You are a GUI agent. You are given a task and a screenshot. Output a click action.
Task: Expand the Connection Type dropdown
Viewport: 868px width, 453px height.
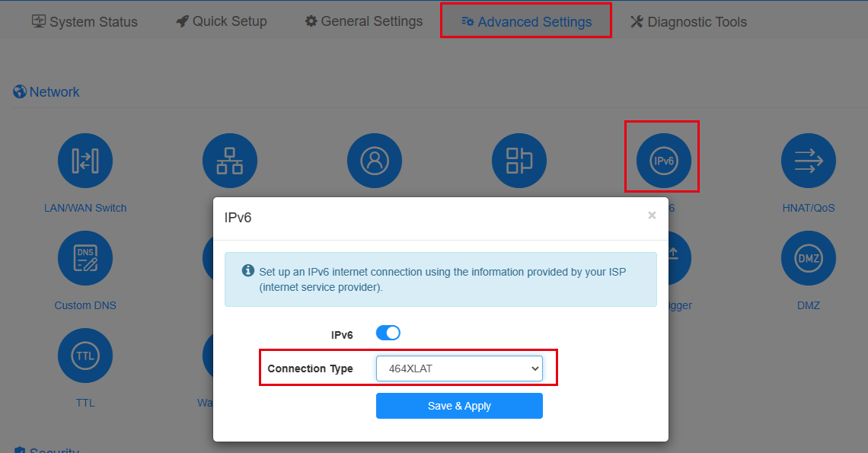[x=459, y=368]
